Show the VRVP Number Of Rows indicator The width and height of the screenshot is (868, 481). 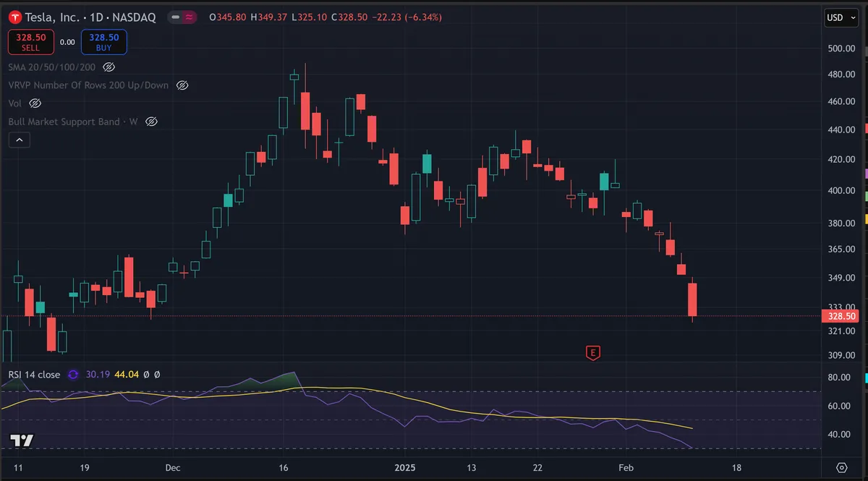(182, 85)
